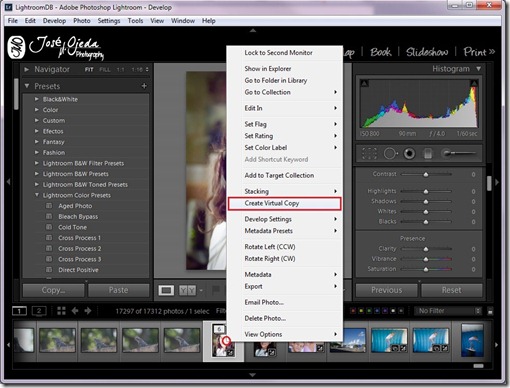Select second monitor display button 2

coord(39,311)
